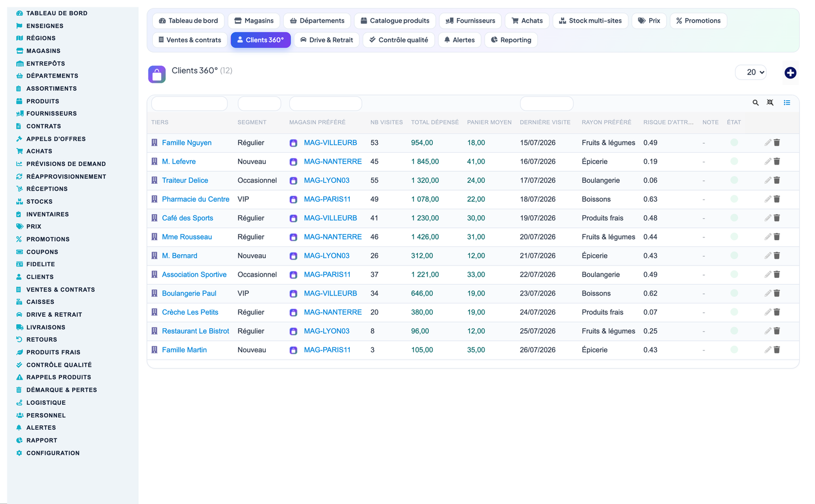
Task: Open the Association Sportive client link
Action: (x=194, y=275)
